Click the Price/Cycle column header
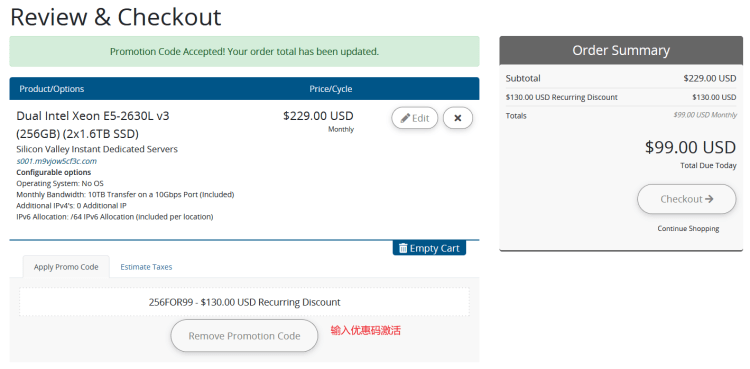 point(331,89)
